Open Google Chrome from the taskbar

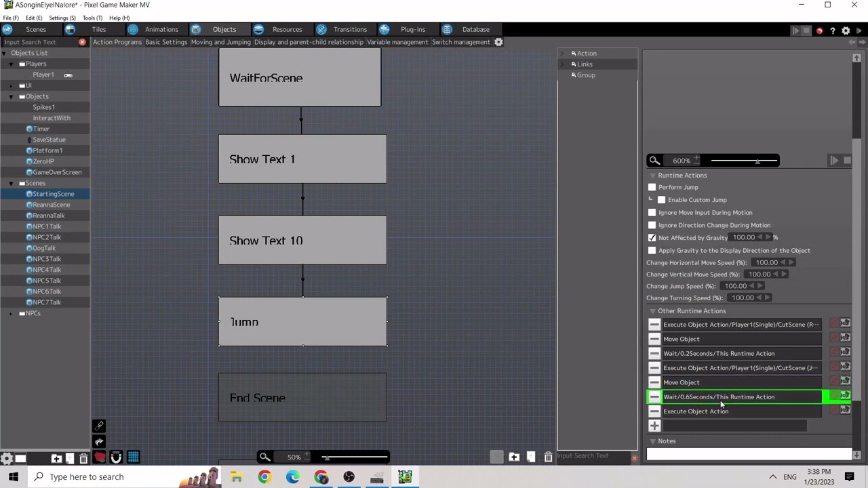(264, 477)
